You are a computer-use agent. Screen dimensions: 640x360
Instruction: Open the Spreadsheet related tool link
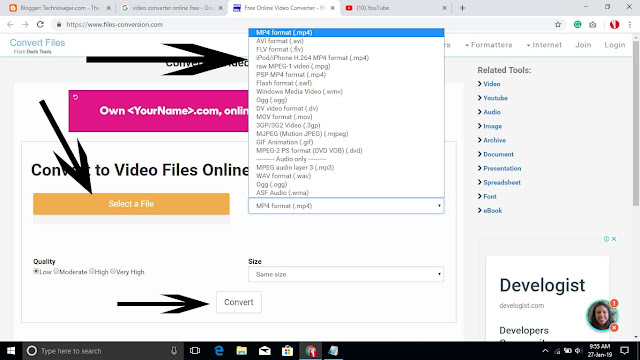click(502, 182)
